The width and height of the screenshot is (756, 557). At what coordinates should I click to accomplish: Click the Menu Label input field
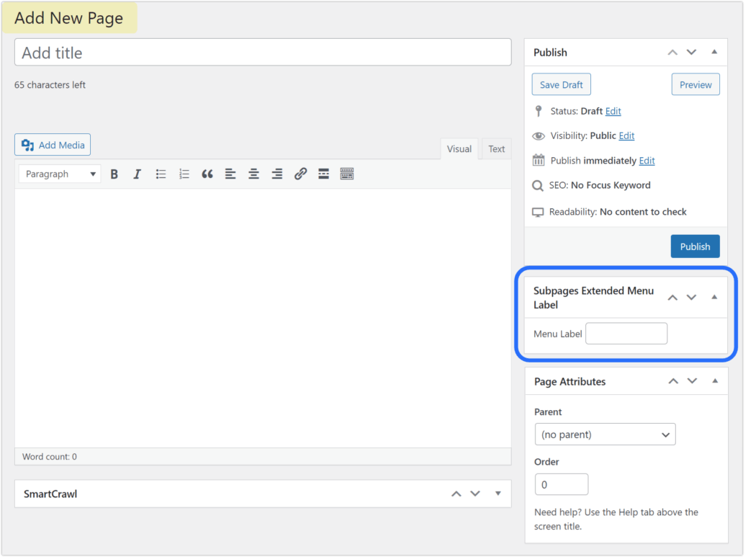pos(626,333)
